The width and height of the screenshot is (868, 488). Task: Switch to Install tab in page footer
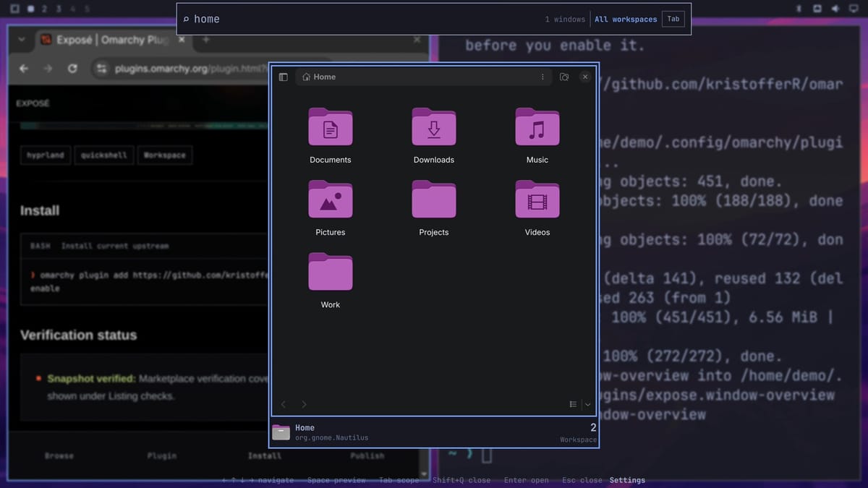coord(265,455)
